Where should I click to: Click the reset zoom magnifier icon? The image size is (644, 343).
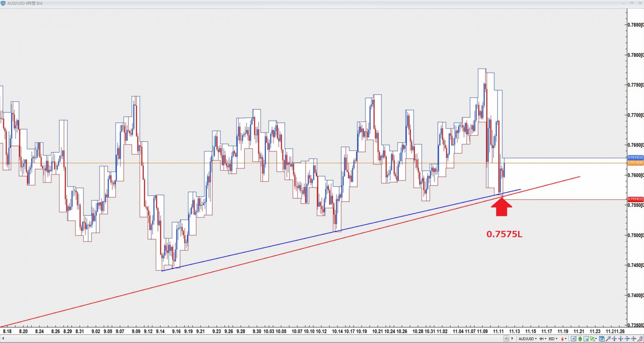point(640,339)
